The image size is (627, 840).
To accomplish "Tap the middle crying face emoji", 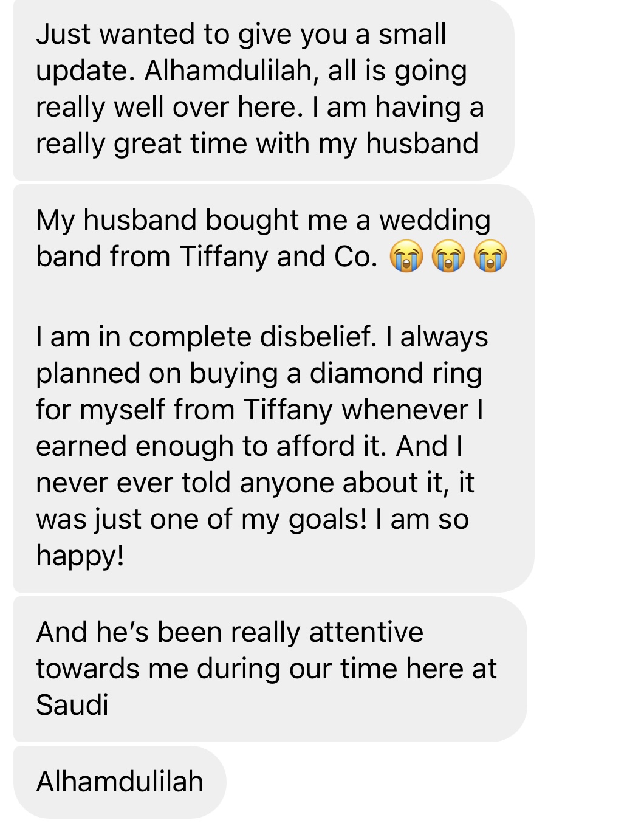I will click(x=448, y=256).
